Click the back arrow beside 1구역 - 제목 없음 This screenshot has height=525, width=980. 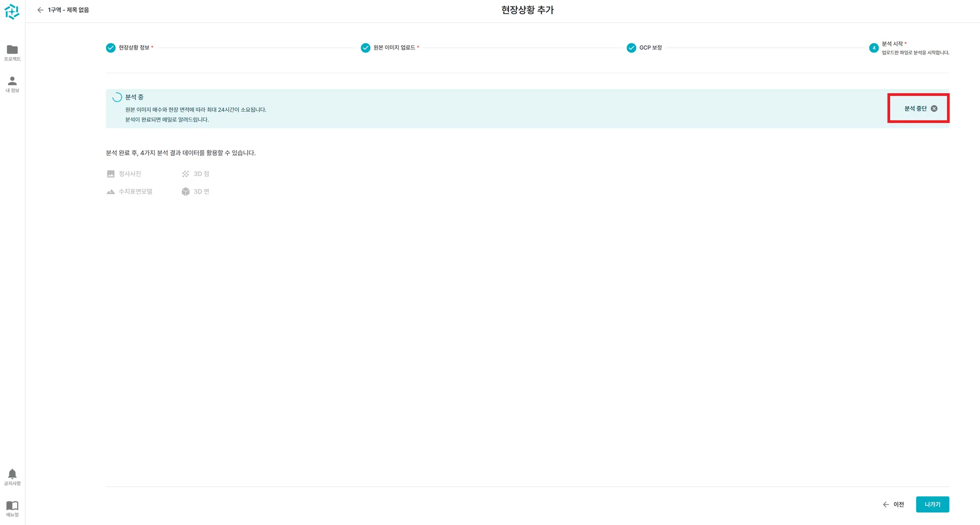point(40,10)
